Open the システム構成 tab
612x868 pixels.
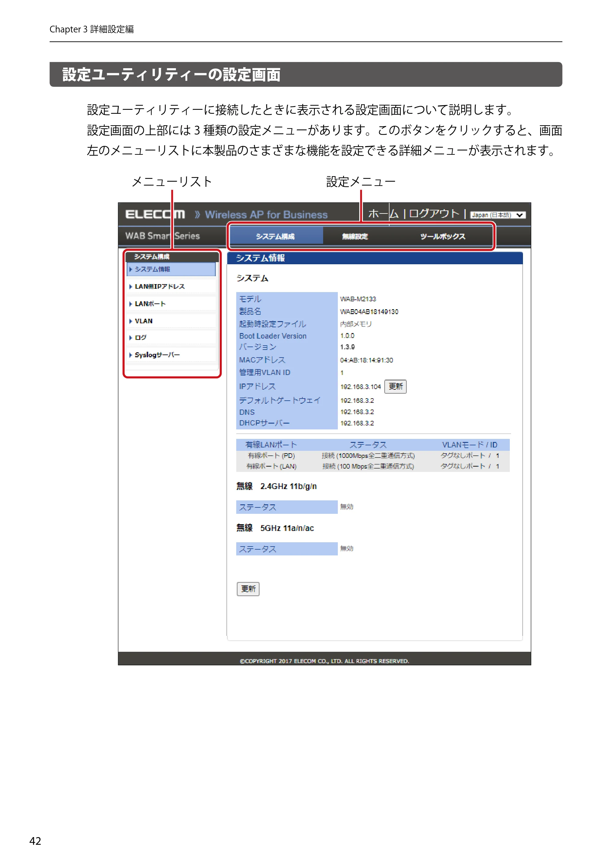(276, 236)
